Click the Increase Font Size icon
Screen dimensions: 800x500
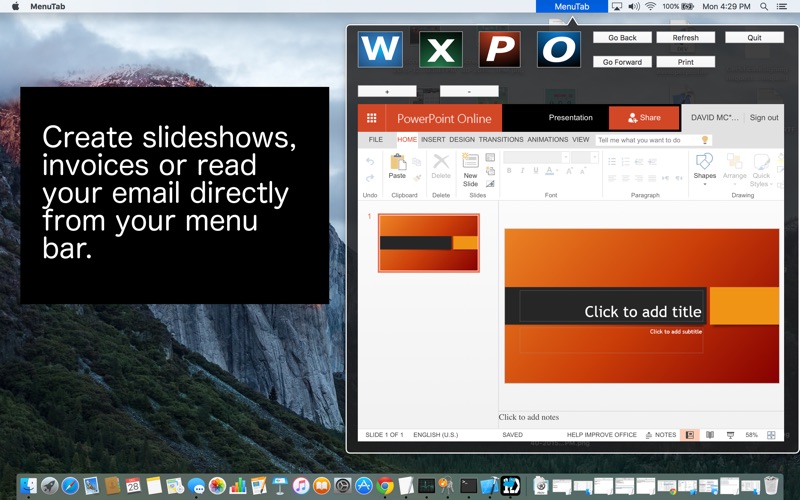tap(569, 170)
